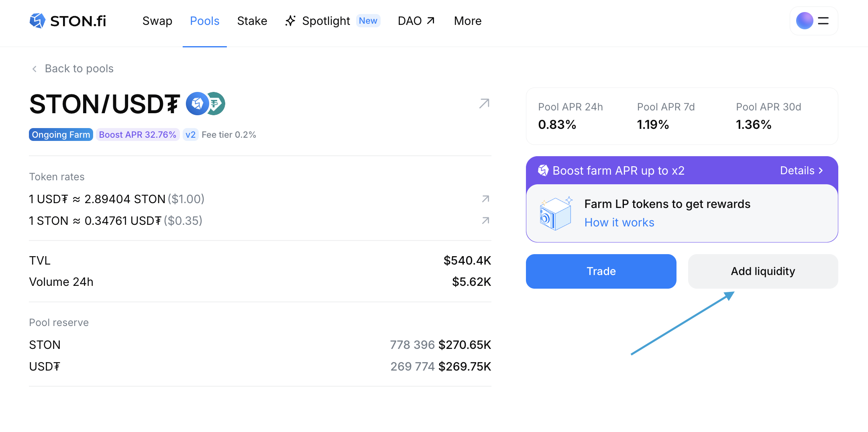Follow the How it works link
The height and width of the screenshot is (432, 868).
619,222
